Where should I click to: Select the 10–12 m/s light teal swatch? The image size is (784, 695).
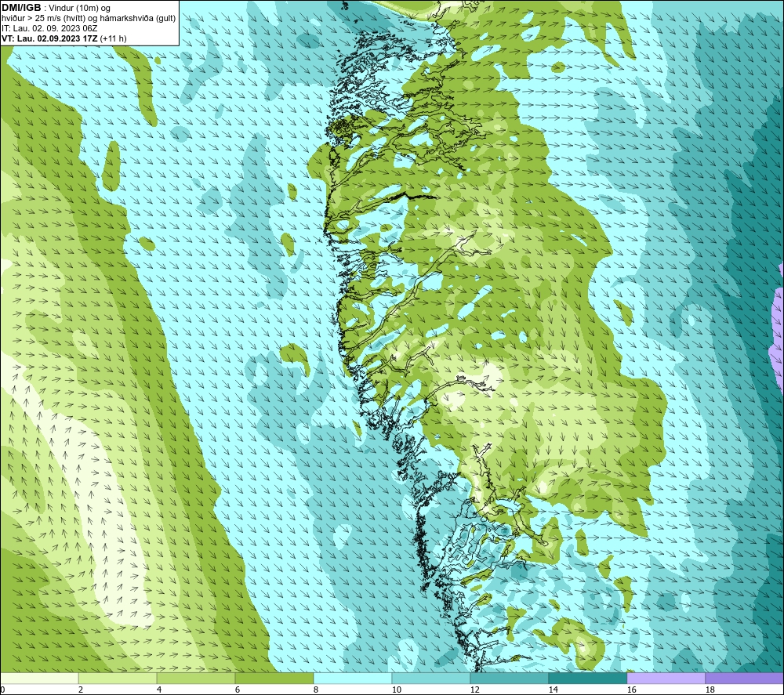click(431, 678)
